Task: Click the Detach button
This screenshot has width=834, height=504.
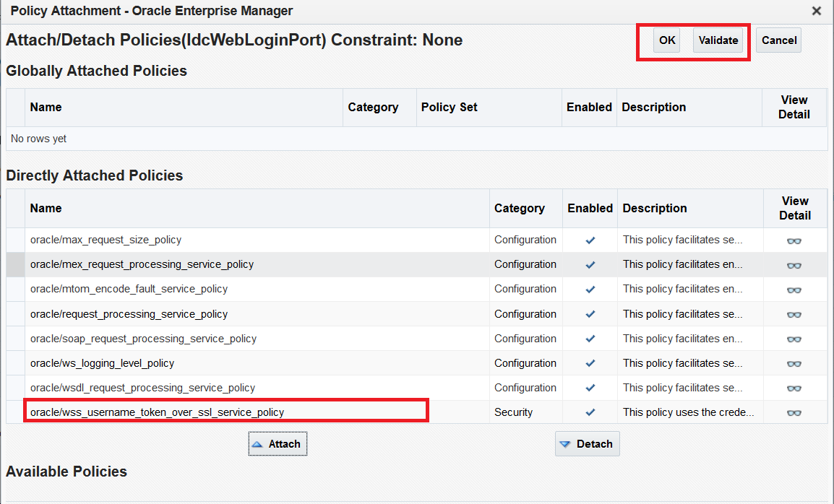Action: point(588,444)
